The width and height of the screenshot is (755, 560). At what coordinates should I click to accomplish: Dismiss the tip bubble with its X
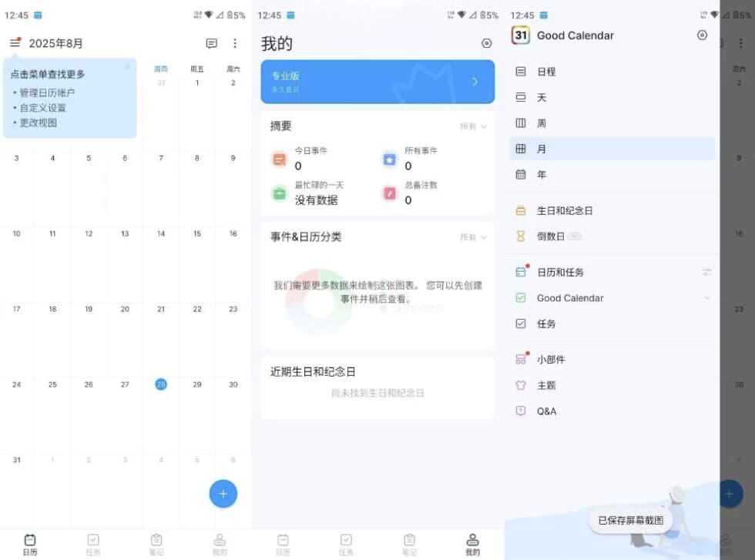(127, 68)
